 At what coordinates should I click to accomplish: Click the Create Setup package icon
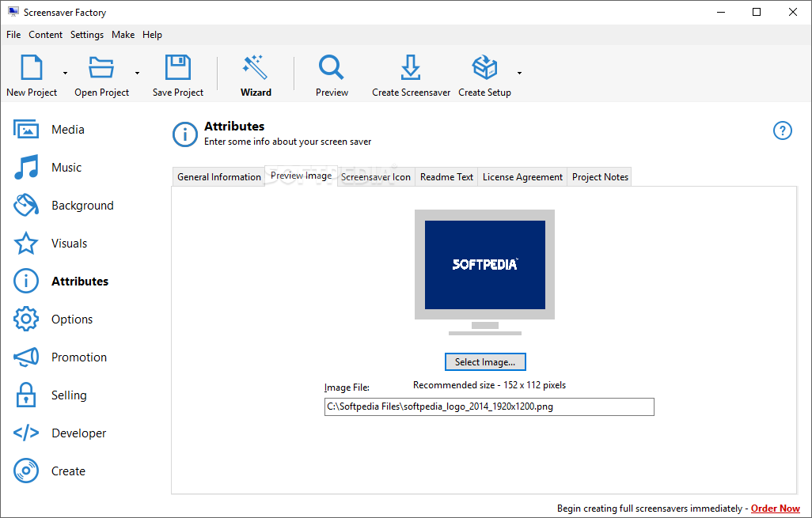click(x=484, y=66)
